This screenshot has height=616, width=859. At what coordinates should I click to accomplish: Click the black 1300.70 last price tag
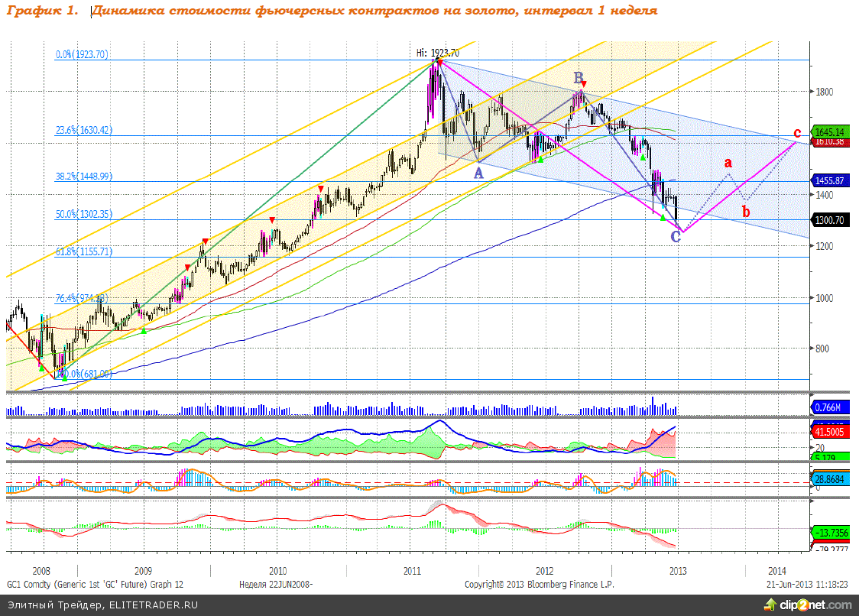click(x=830, y=220)
